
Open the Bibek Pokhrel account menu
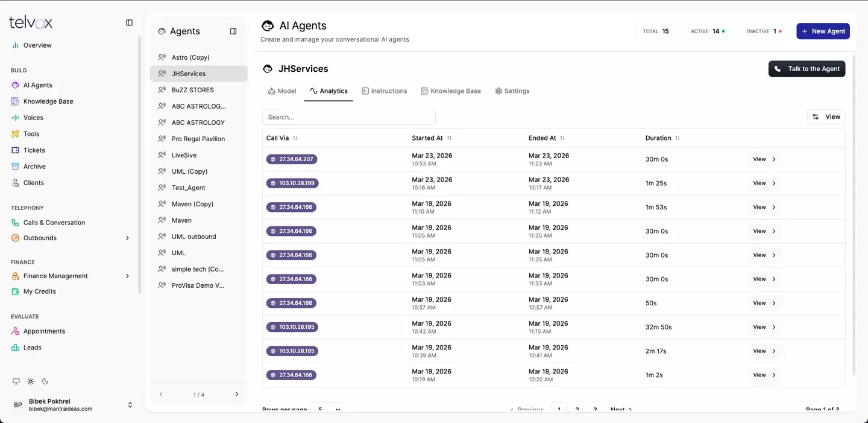tap(72, 405)
